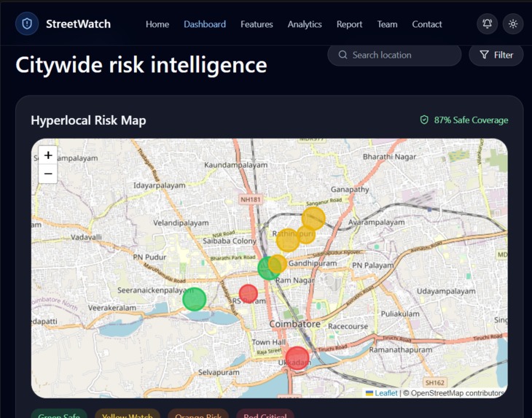Viewport: 532px width, 418px height.
Task: Zoom in on the map with plus
Action: click(48, 155)
